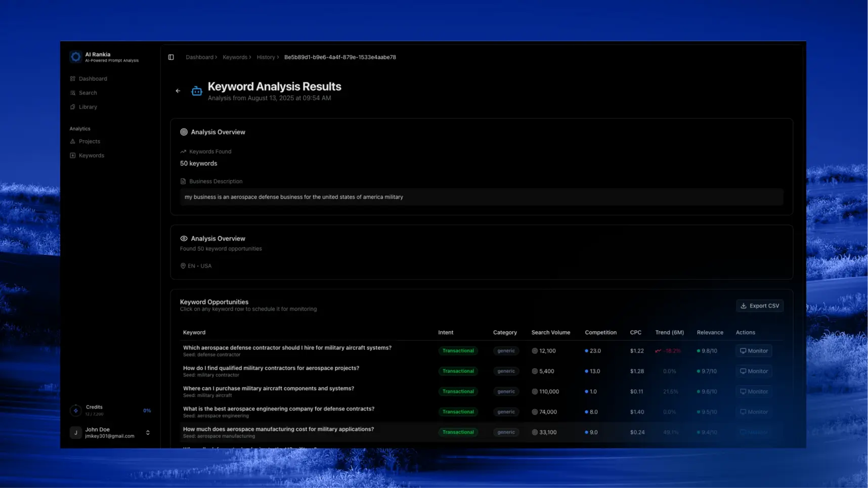The image size is (868, 488).
Task: Click the back arrow beside Keyword Analysis Results
Action: click(x=178, y=91)
